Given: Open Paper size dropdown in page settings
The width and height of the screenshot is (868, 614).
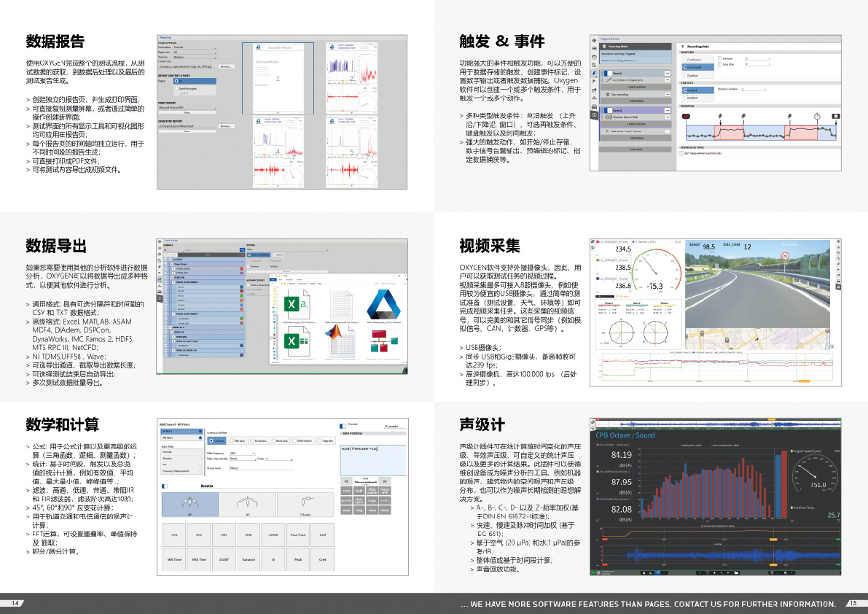Looking at the screenshot, I should pyautogui.click(x=195, y=53).
